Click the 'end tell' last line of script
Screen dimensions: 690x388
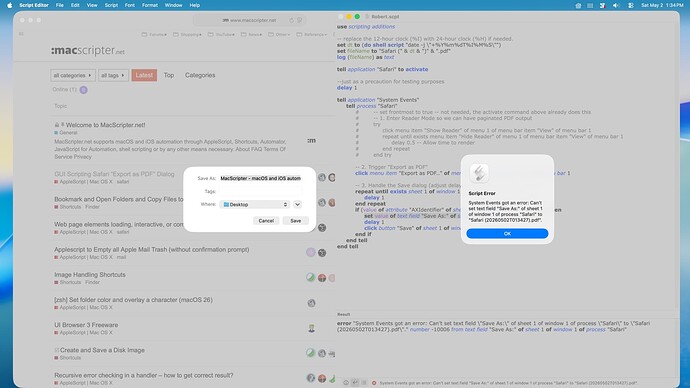(x=348, y=246)
